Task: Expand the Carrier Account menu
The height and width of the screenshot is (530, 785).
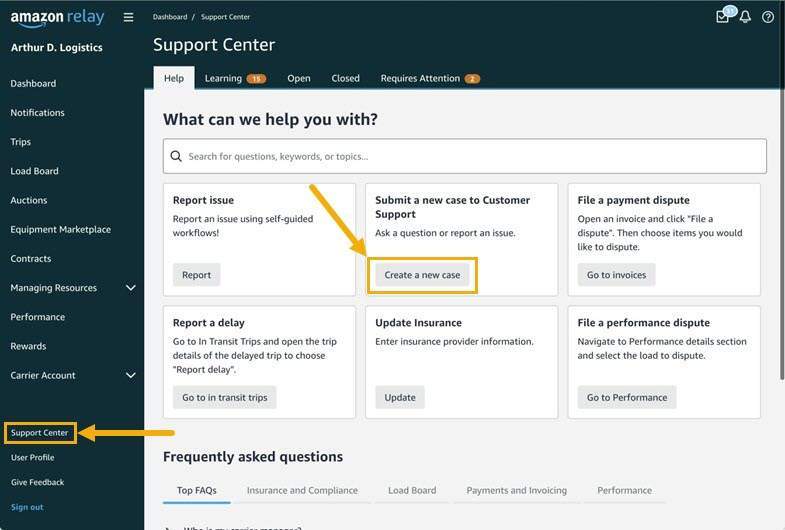Action: [130, 376]
